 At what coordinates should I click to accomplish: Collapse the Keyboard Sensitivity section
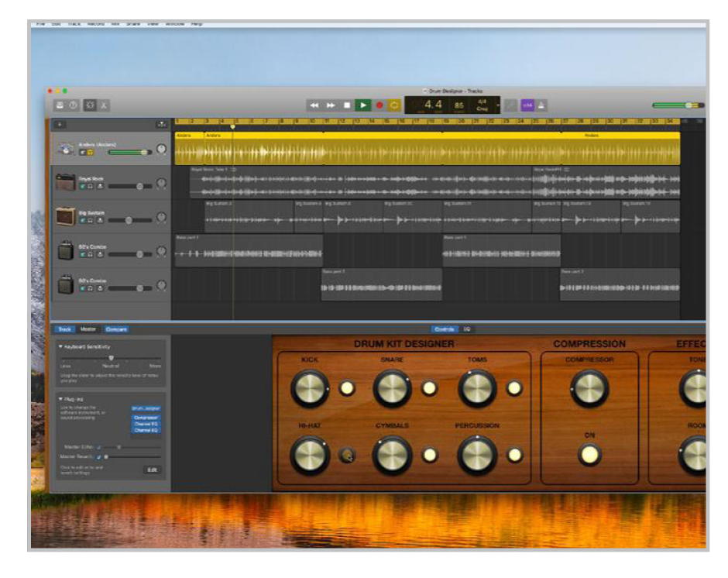61,347
